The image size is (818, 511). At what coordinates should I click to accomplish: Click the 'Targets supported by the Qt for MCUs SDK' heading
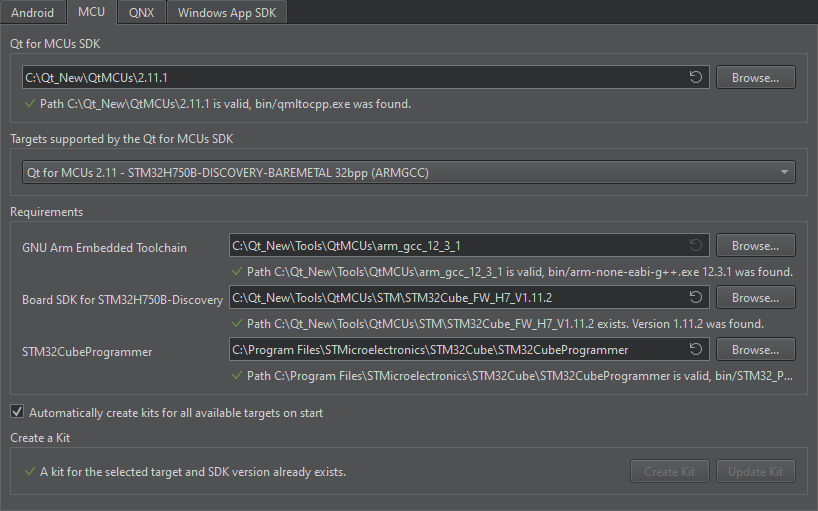[122, 139]
